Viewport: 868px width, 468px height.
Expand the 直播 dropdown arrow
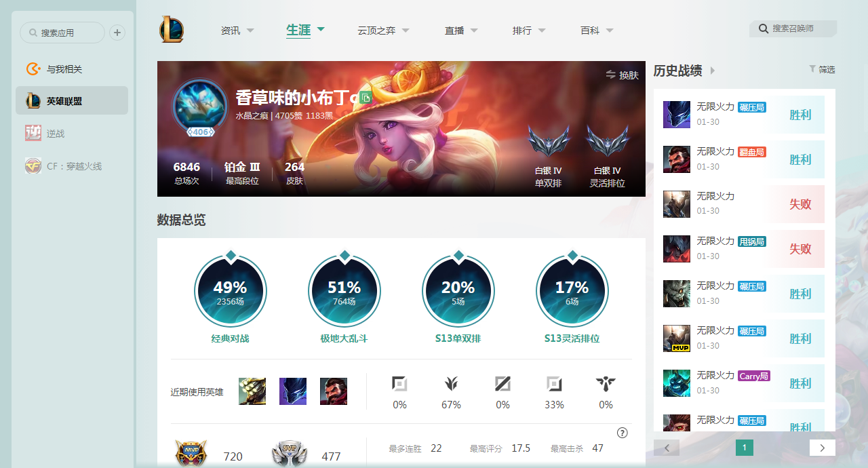pos(474,31)
